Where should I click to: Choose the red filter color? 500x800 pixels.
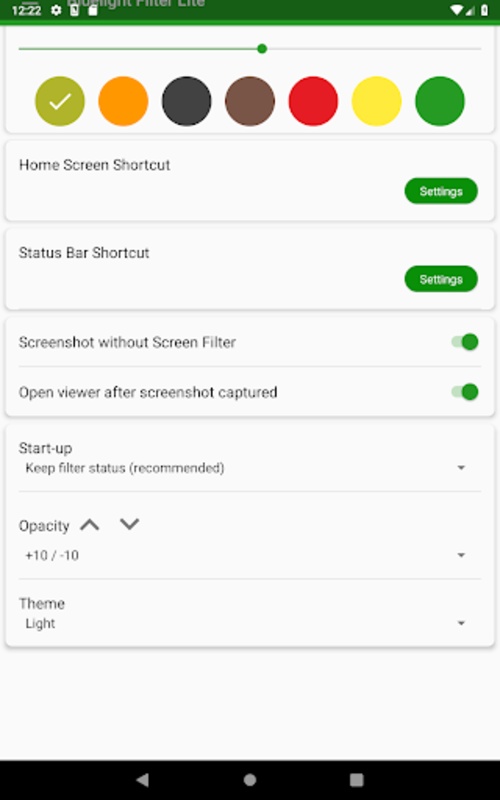[313, 101]
